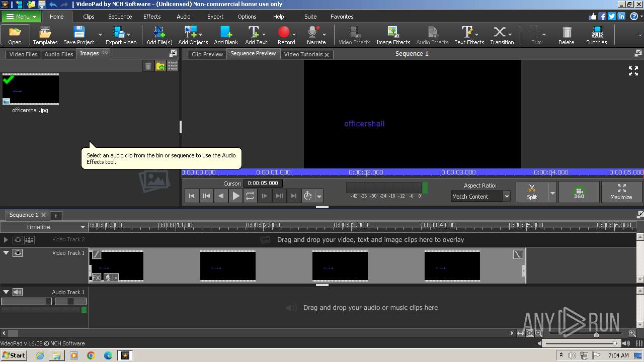Open Split options dropdown arrow
The width and height of the screenshot is (644, 362).
tap(552, 193)
